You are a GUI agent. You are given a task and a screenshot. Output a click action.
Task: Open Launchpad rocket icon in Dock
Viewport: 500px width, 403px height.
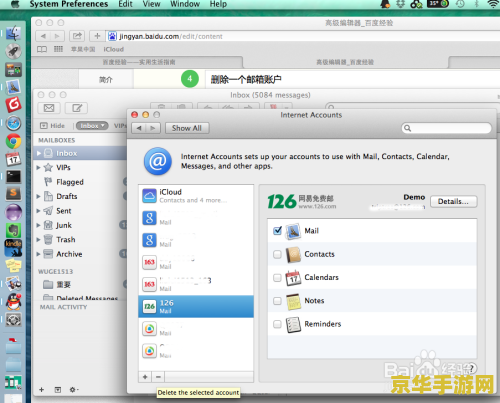click(x=13, y=51)
